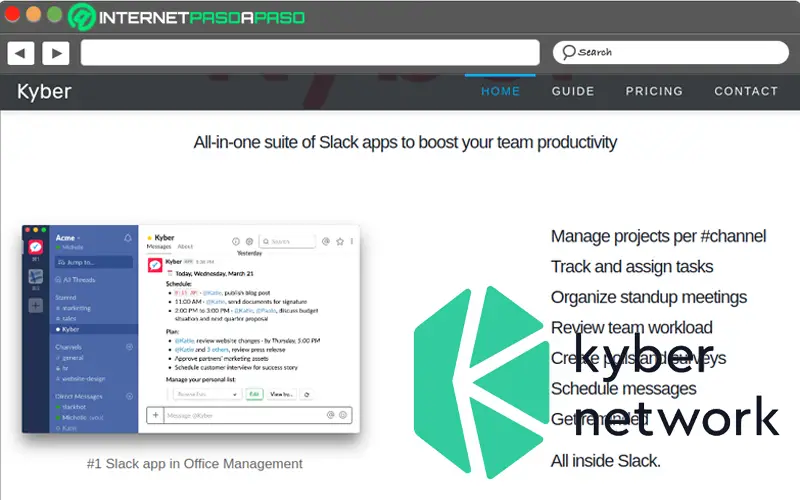Click the text 'Review team workload'
Image resolution: width=800 pixels, height=500 pixels.
[632, 328]
